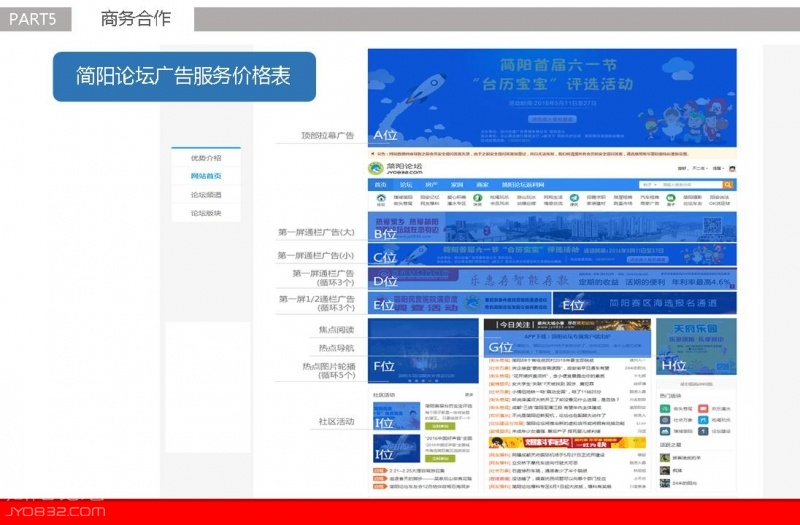800x525 pixels.
Task: Open 论坛版块 in the left side menu
Action: tap(206, 213)
